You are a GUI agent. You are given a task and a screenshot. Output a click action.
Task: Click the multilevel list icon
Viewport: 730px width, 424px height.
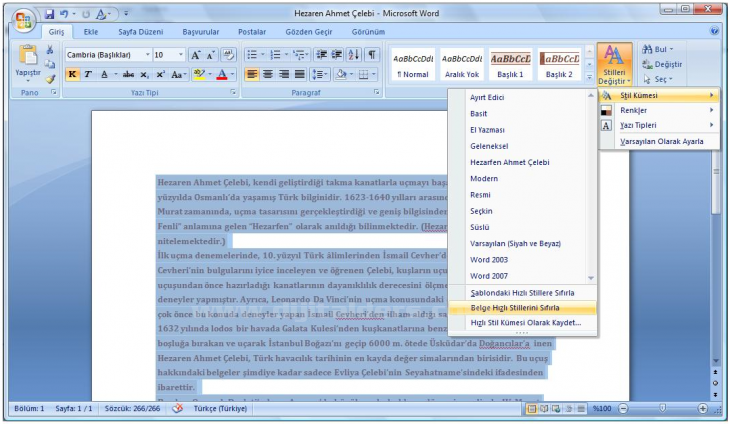(x=299, y=55)
